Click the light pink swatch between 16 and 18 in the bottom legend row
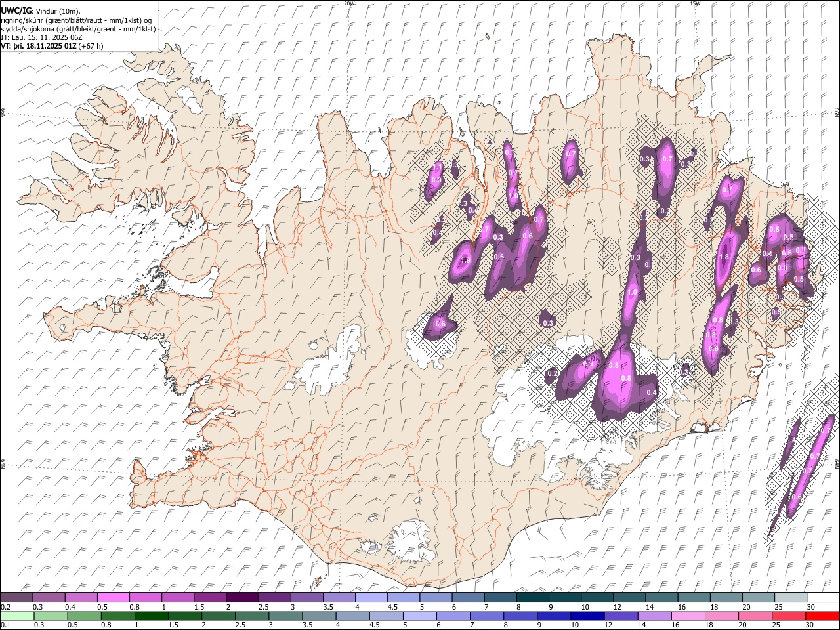Viewport: 840px width, 630px height. point(688,616)
